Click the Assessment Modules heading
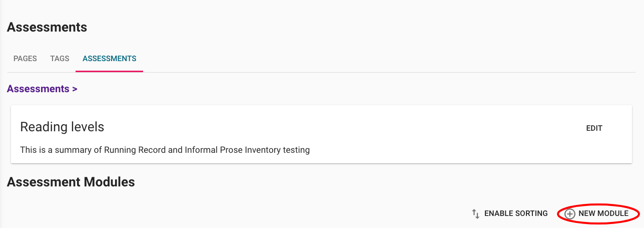This screenshot has height=228, width=644. pyautogui.click(x=71, y=182)
